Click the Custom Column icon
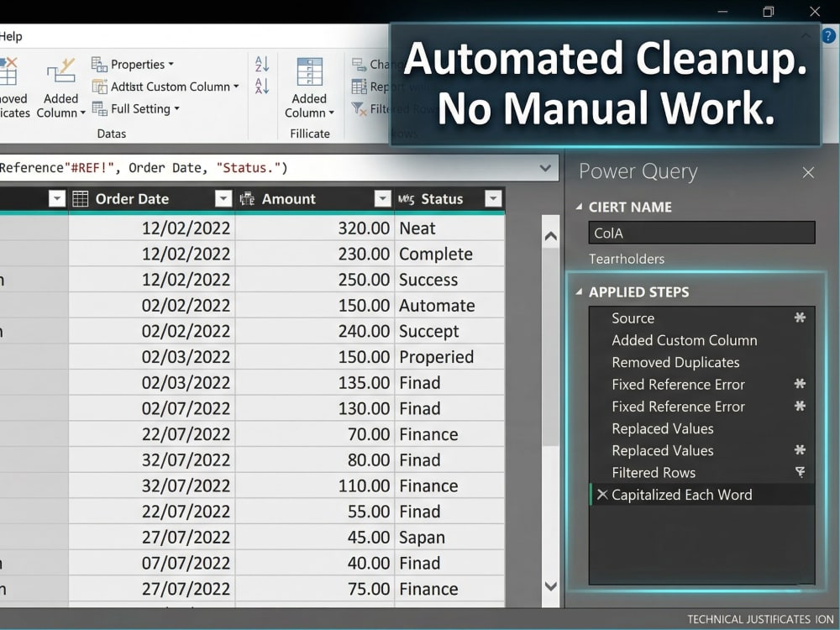 [x=100, y=87]
